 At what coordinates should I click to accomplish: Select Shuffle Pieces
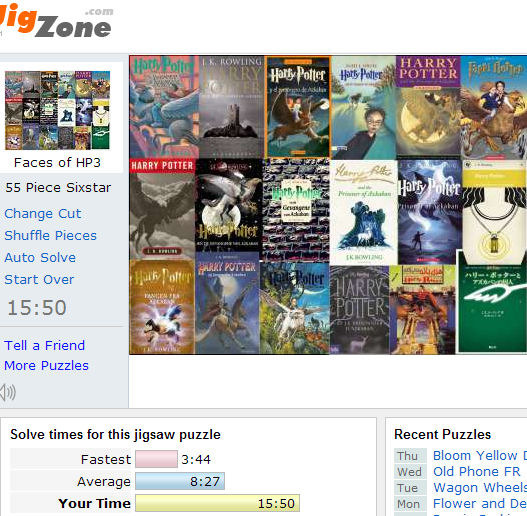[x=50, y=236]
